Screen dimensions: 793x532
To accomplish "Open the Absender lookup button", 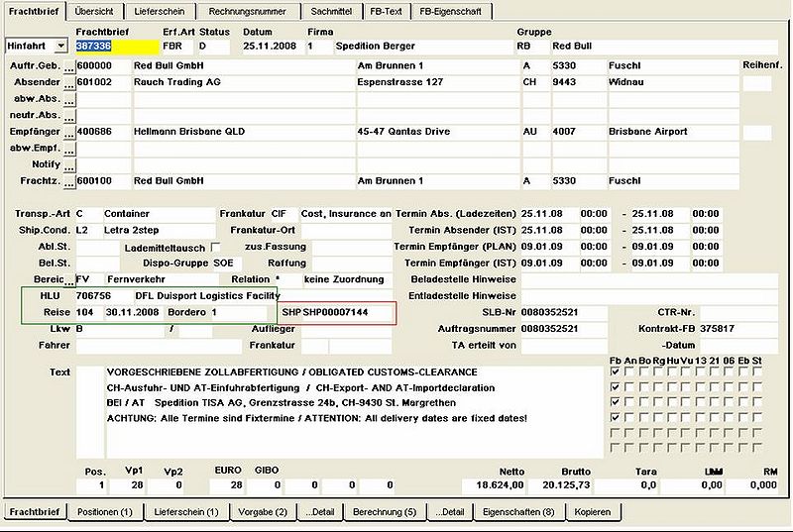I will pos(69,84).
